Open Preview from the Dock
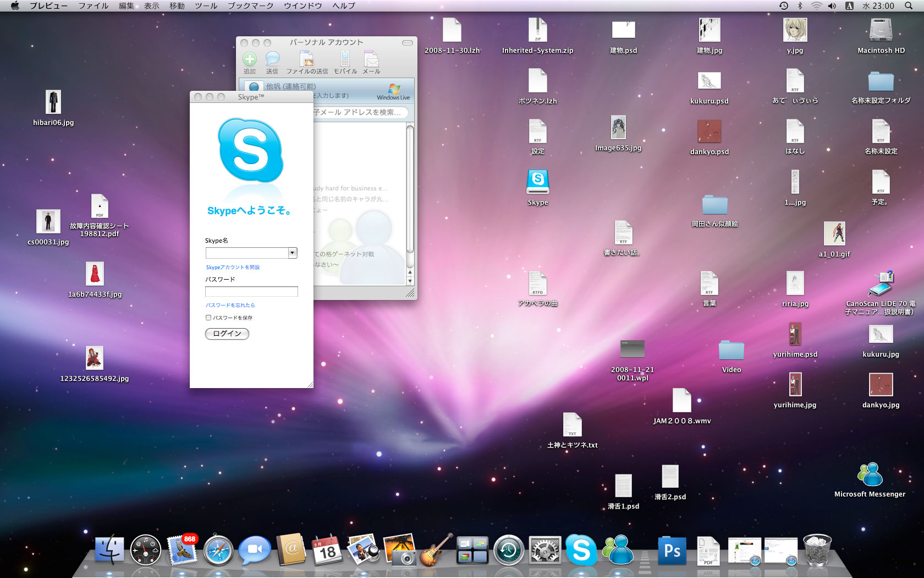Screen dimensions: 924x578 coord(363,549)
